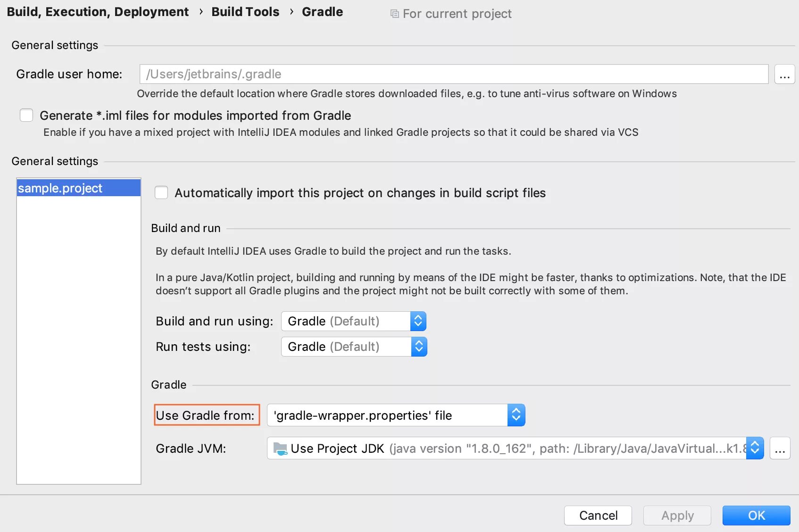Toggle Automatically import this project checkbox
Screen dimensions: 799x532
pyautogui.click(x=161, y=192)
